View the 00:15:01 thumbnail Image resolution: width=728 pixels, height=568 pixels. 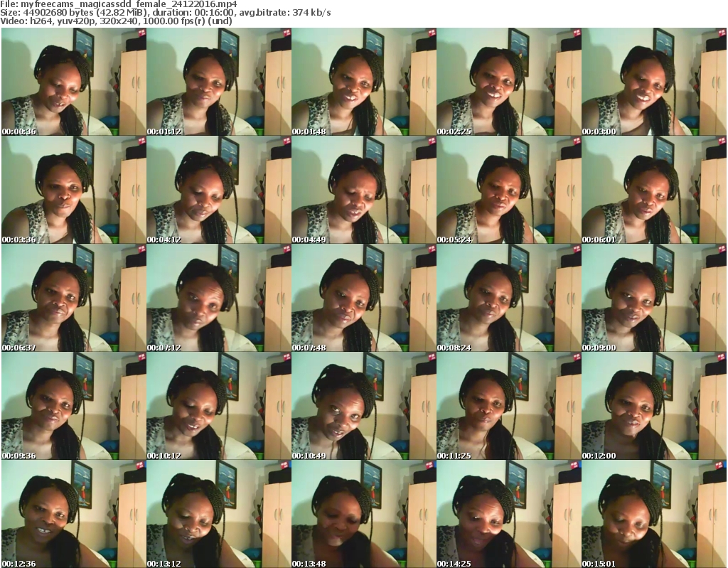(654, 514)
